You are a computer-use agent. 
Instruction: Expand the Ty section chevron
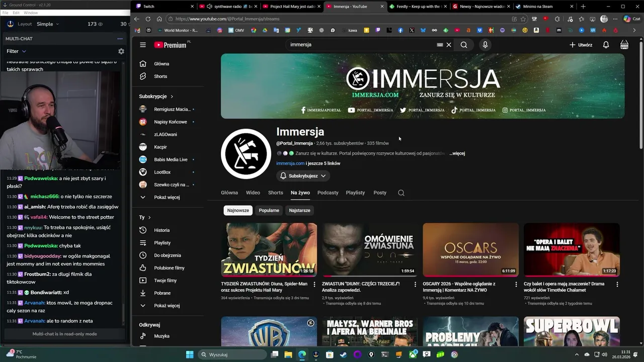point(149,217)
